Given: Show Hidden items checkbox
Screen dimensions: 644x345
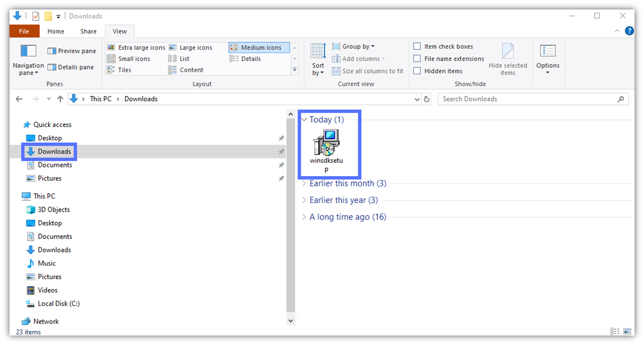Looking at the screenshot, I should (x=417, y=71).
